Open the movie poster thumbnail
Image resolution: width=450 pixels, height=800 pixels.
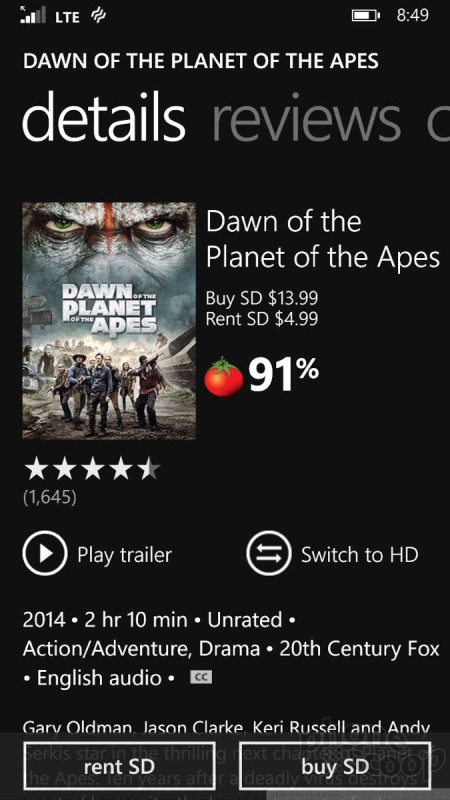click(x=109, y=321)
